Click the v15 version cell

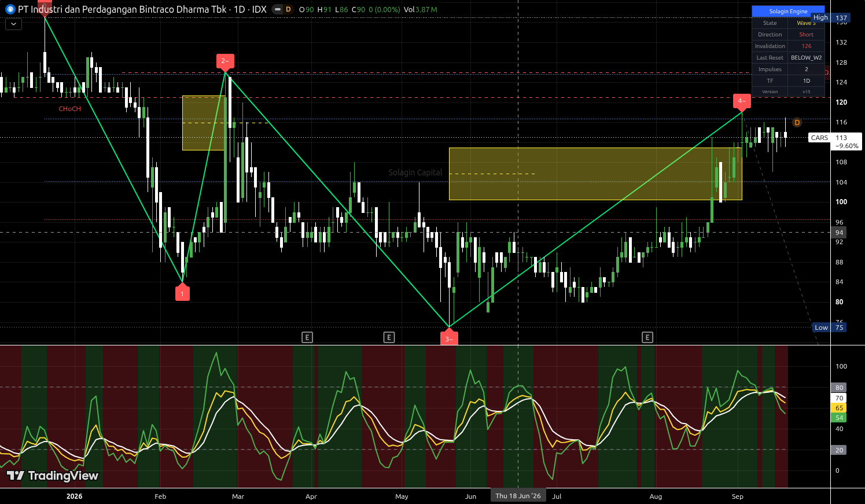(807, 91)
